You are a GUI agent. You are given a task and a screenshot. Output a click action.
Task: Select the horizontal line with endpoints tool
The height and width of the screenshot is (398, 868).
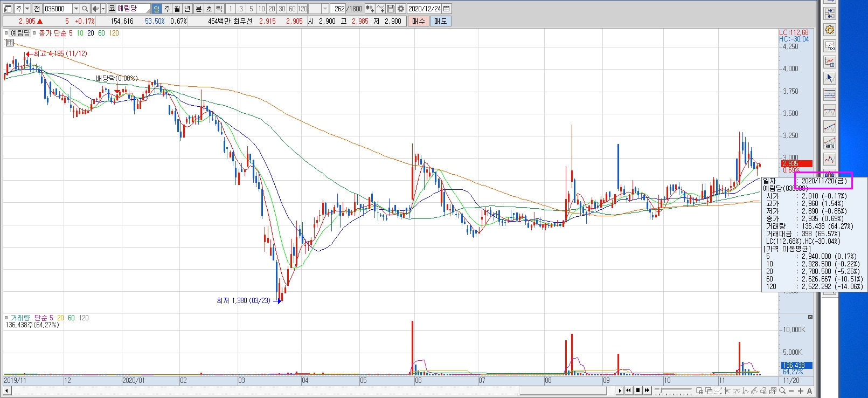click(x=830, y=111)
